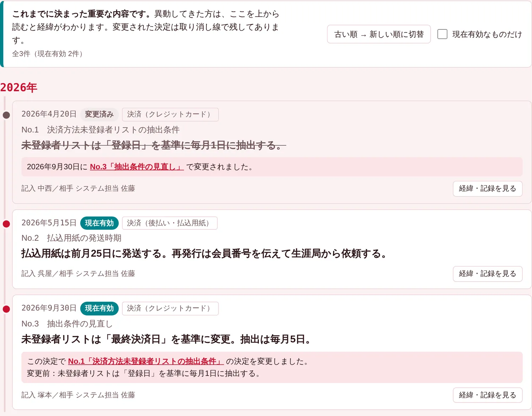
Task: Click the 変更済み status badge
Action: pos(99,114)
